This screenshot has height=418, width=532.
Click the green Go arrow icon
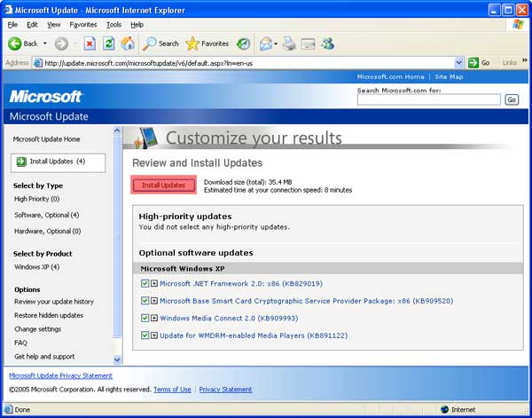[x=473, y=63]
